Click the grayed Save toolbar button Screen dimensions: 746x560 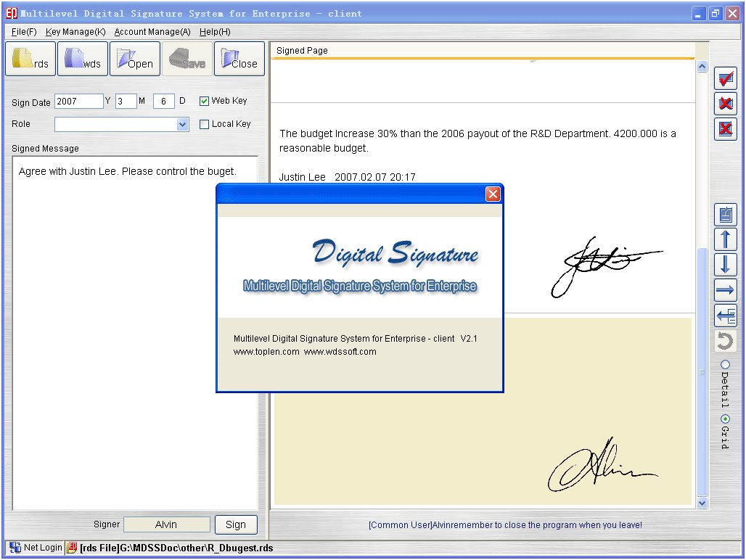click(x=187, y=59)
